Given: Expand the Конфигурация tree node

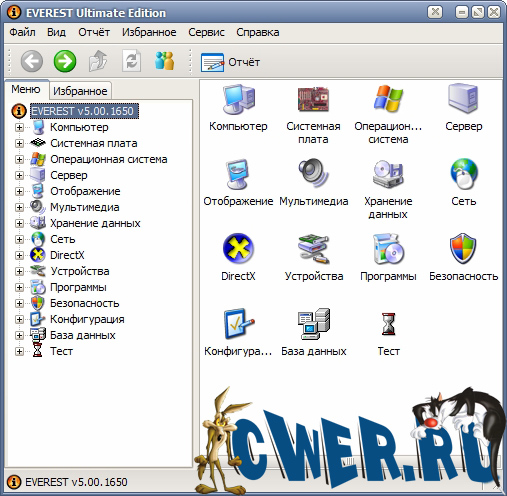Looking at the screenshot, I should pyautogui.click(x=19, y=319).
